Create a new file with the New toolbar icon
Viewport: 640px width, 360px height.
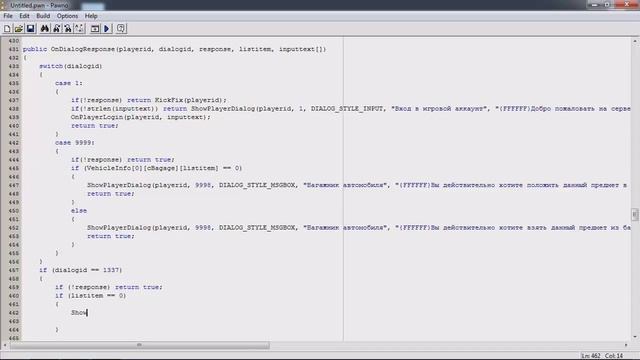coord(7,29)
